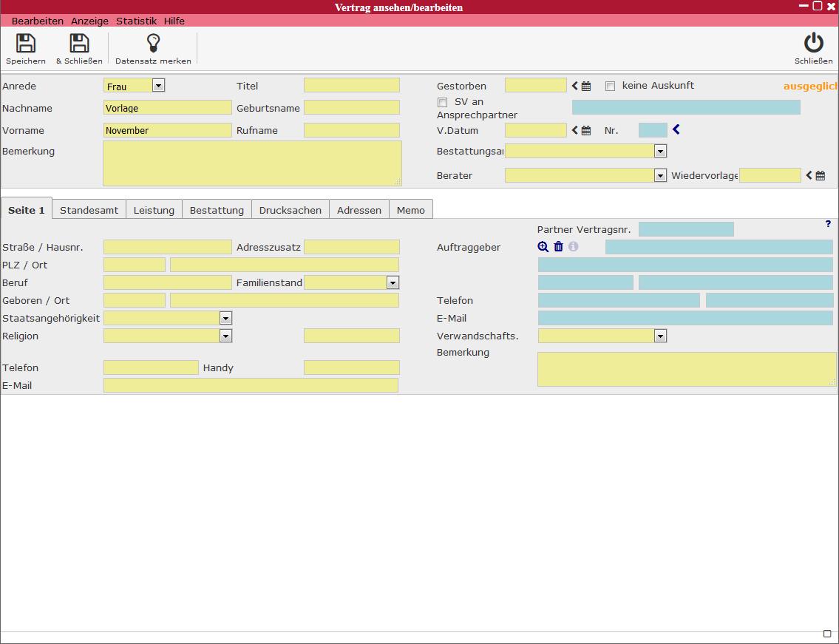Click the Auftraggeber magnifier search icon
The image size is (839, 644).
[x=543, y=247]
